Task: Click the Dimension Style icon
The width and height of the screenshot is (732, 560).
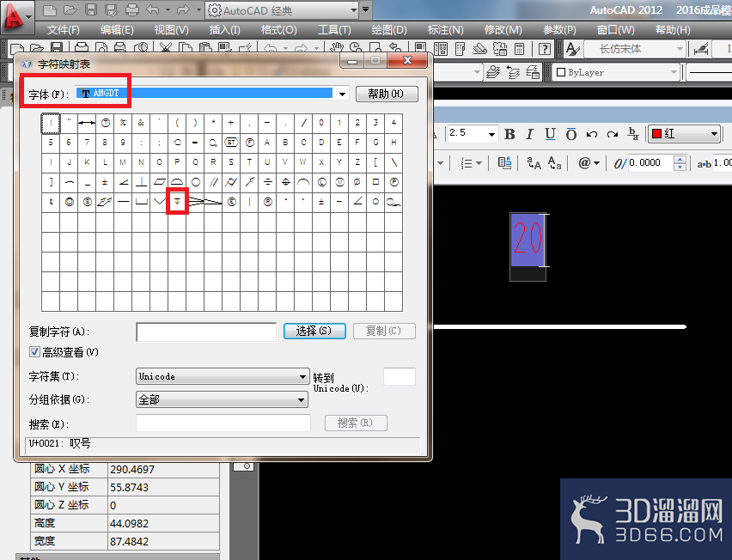Action: [701, 49]
